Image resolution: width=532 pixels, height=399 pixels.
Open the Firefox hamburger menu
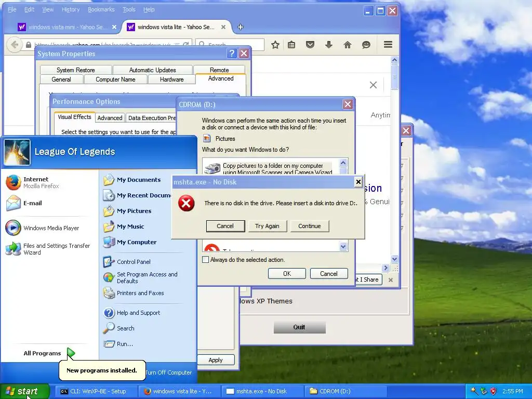coord(388,45)
